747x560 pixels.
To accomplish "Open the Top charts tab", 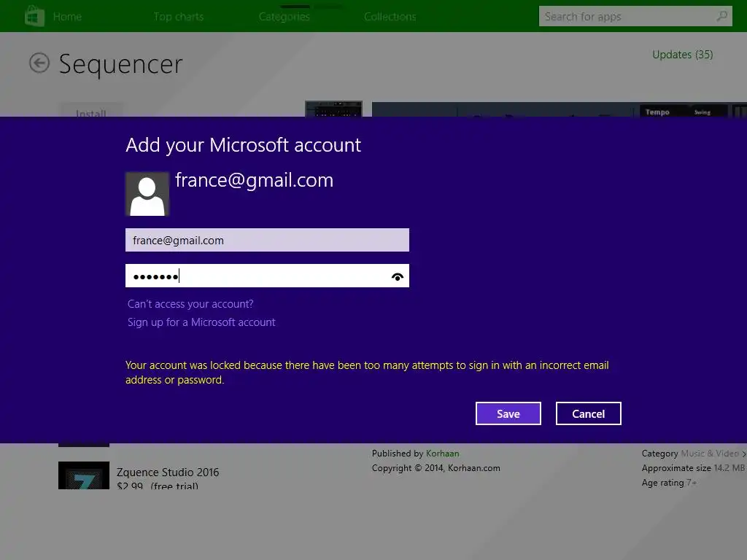I will (x=179, y=17).
